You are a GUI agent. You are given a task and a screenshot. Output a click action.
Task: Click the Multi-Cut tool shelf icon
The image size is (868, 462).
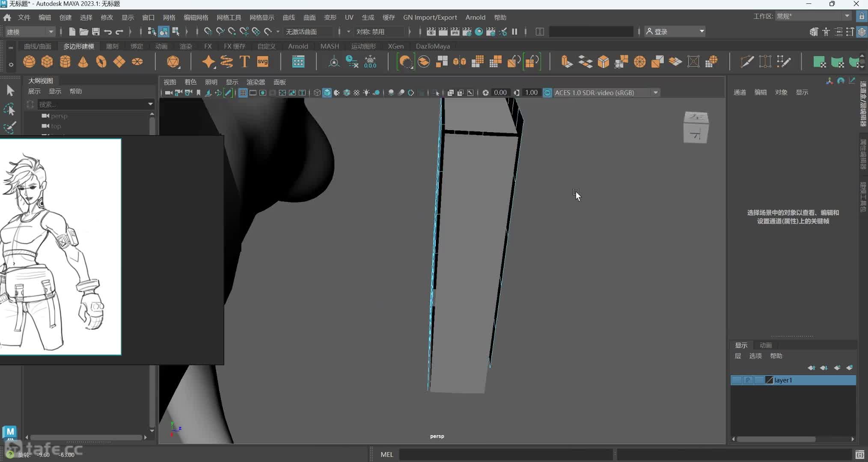(x=747, y=62)
